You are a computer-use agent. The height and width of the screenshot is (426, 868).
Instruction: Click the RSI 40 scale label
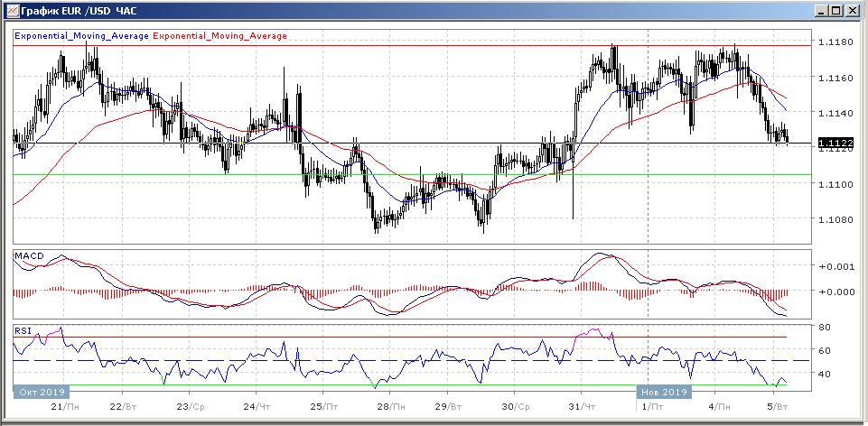[824, 374]
